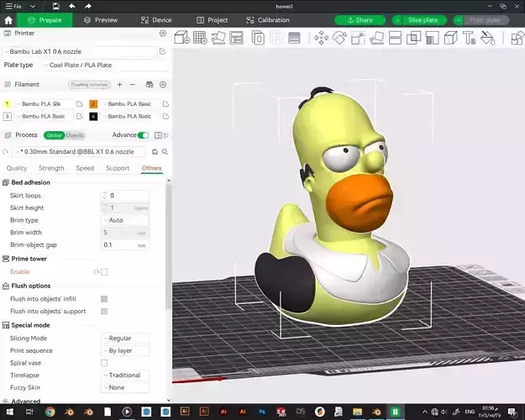Image resolution: width=525 pixels, height=420 pixels.
Task: Open the Fuzzy Skin dropdown
Action: pos(125,387)
